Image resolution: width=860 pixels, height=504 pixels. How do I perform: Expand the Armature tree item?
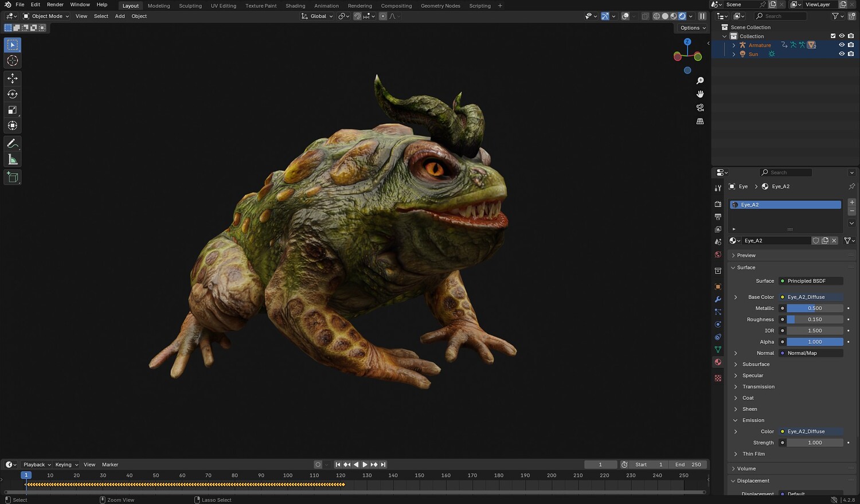coord(734,45)
